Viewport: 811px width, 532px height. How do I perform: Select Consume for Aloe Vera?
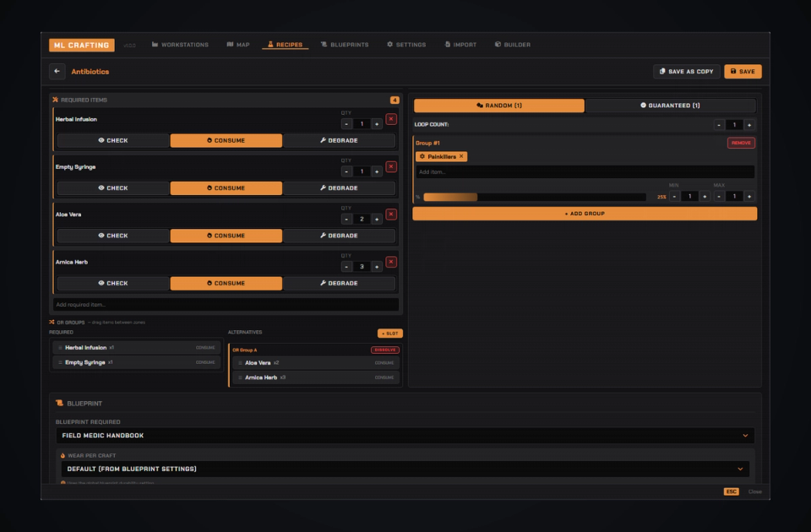click(226, 236)
